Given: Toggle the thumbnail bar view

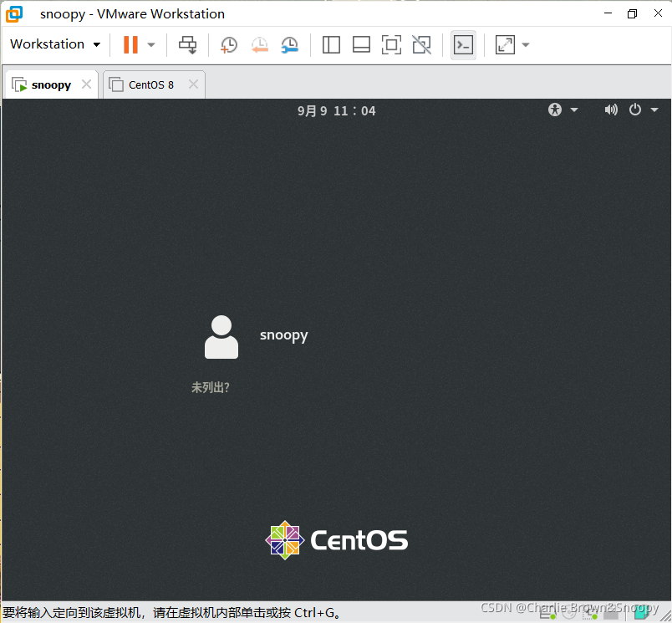Looking at the screenshot, I should 361,44.
